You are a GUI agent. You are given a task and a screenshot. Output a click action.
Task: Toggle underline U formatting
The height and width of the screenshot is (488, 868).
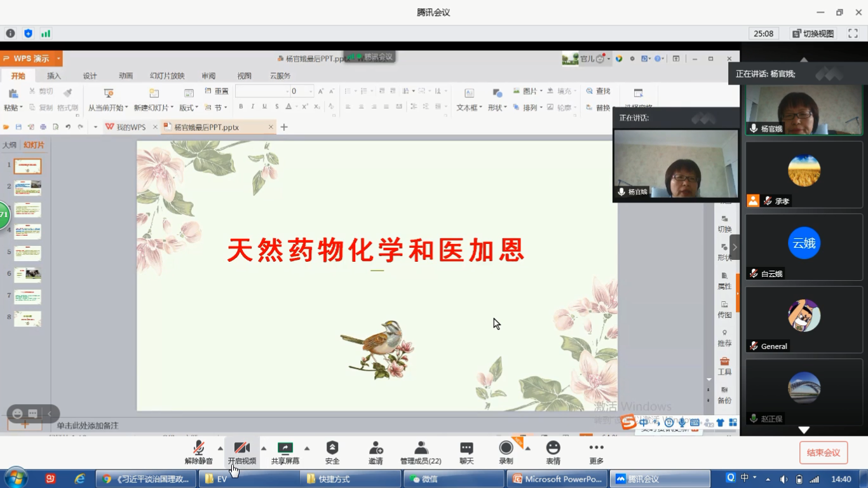264,107
